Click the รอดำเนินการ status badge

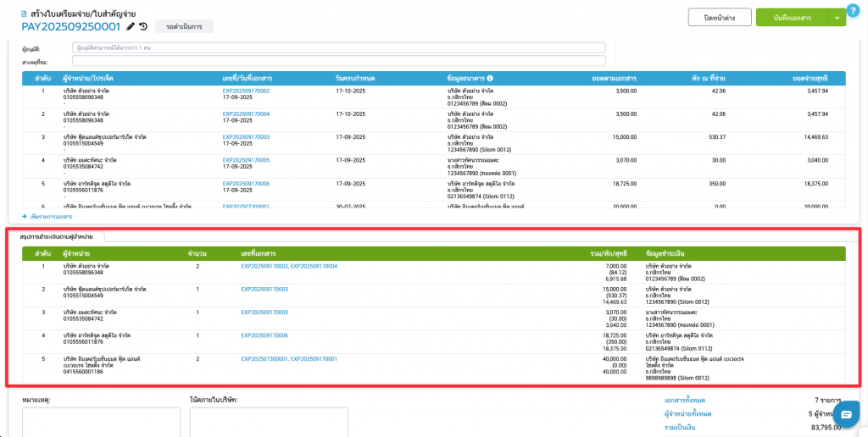(x=184, y=27)
